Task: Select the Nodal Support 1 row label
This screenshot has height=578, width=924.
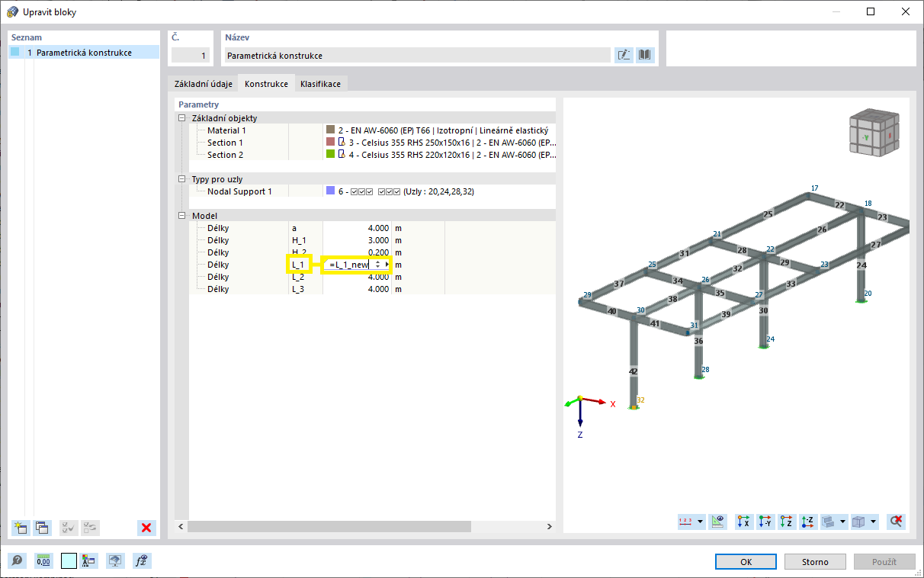Action: [x=239, y=191]
